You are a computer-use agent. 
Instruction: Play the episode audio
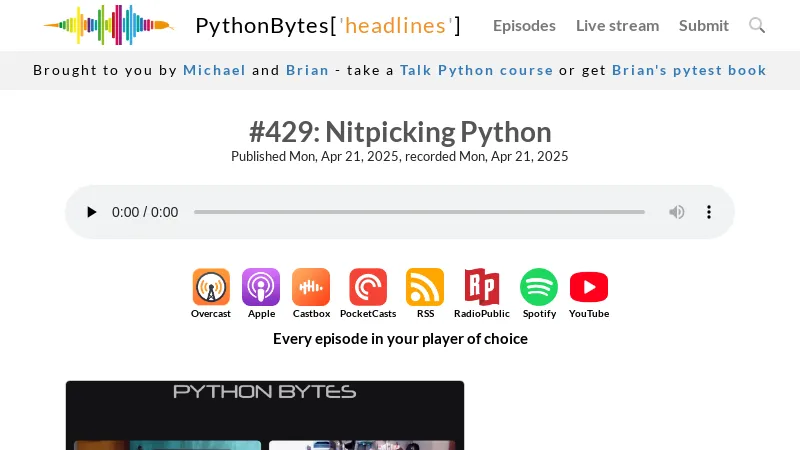[92, 212]
